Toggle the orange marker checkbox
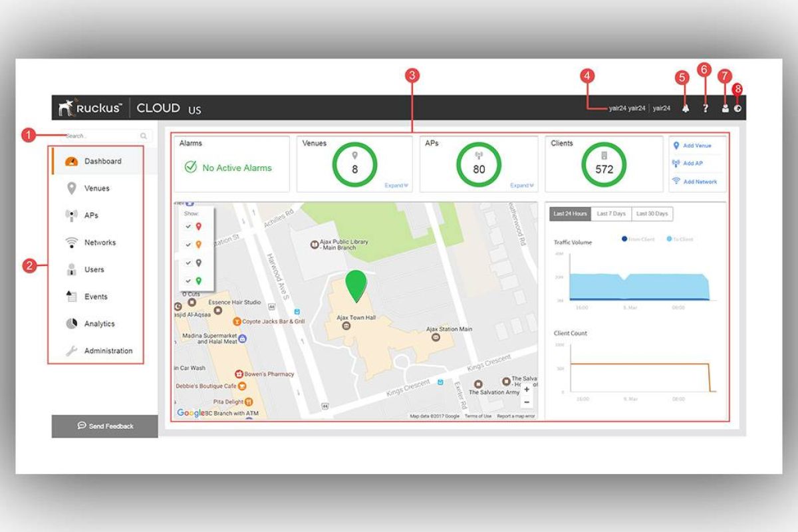Viewport: 798px width, 532px height. click(x=189, y=244)
